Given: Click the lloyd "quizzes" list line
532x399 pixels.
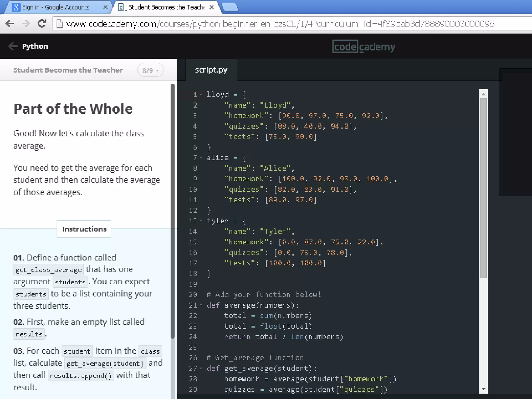Looking at the screenshot, I should 290,126.
